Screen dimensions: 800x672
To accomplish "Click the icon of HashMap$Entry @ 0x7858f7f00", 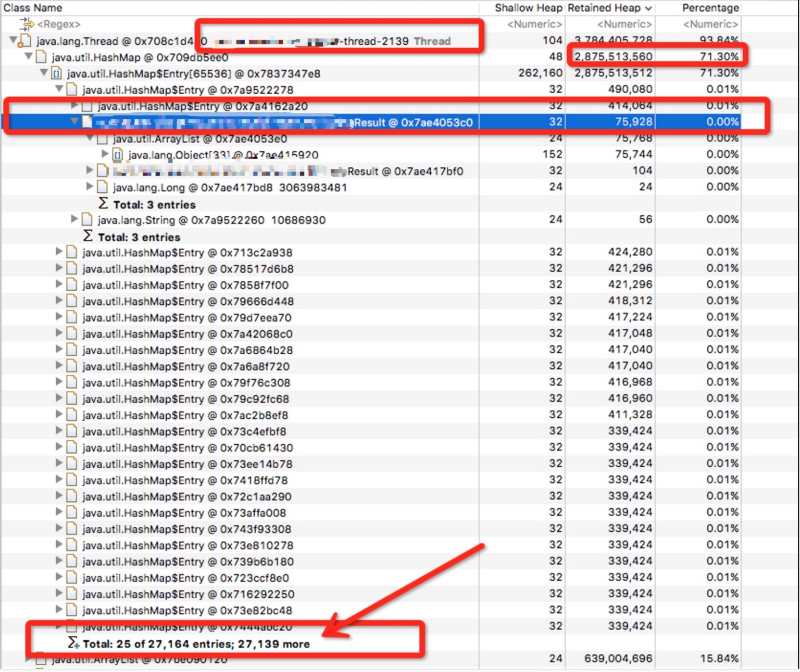I will [72, 285].
